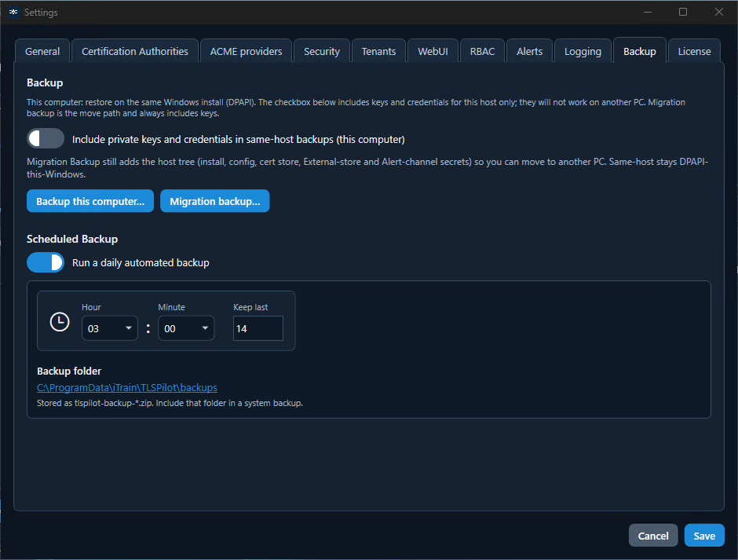Open the Minute dropdown showing 00

[x=186, y=328]
